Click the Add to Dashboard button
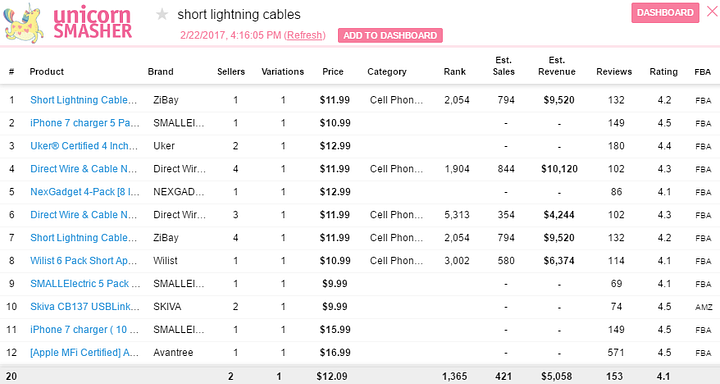 (x=390, y=35)
